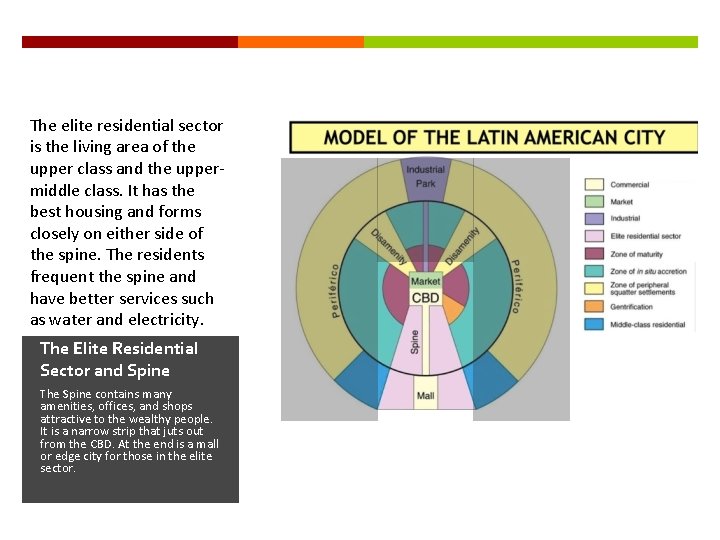
Task: Click 'The Elite Residential Sector and Spine' heading
Action: coord(119,359)
